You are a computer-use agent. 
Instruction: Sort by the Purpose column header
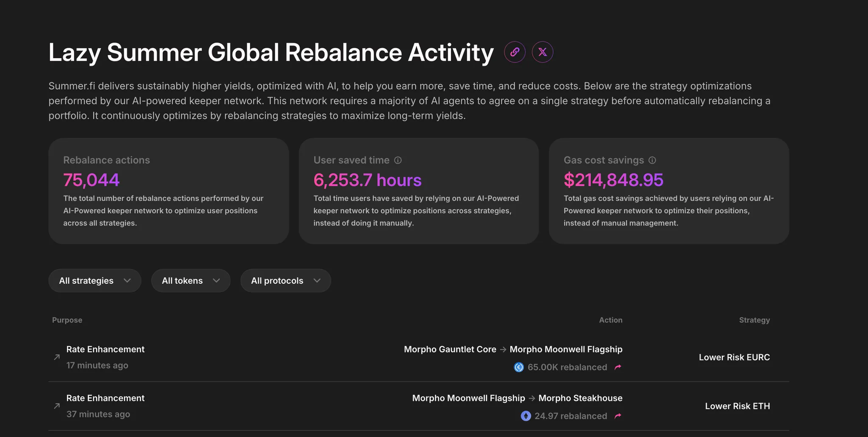tap(67, 320)
